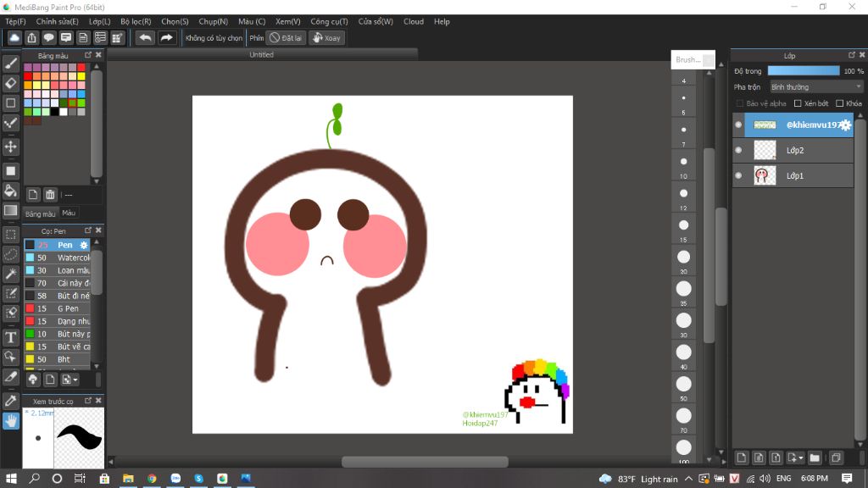Click the Đặt lại reset button
This screenshot has width=868, height=488.
pyautogui.click(x=287, y=38)
